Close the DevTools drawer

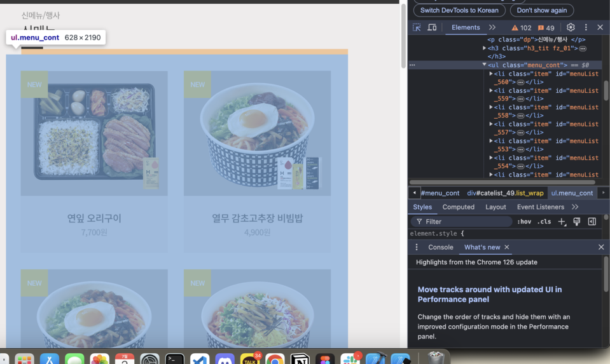[x=600, y=247]
